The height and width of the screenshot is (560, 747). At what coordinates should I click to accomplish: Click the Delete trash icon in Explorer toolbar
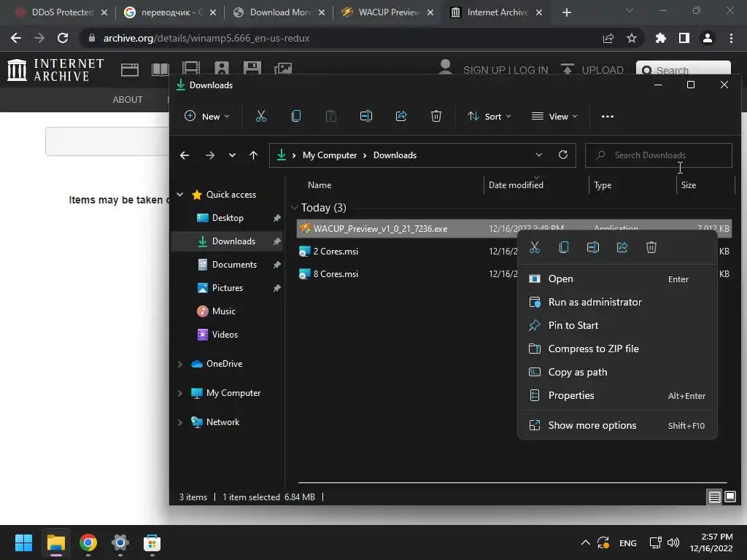coord(436,116)
